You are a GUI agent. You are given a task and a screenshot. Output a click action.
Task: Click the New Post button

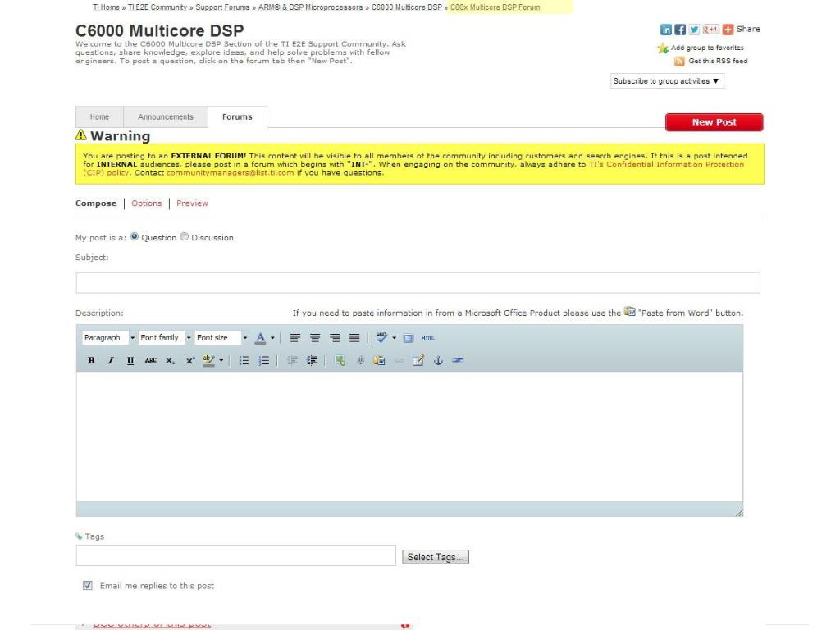[714, 122]
